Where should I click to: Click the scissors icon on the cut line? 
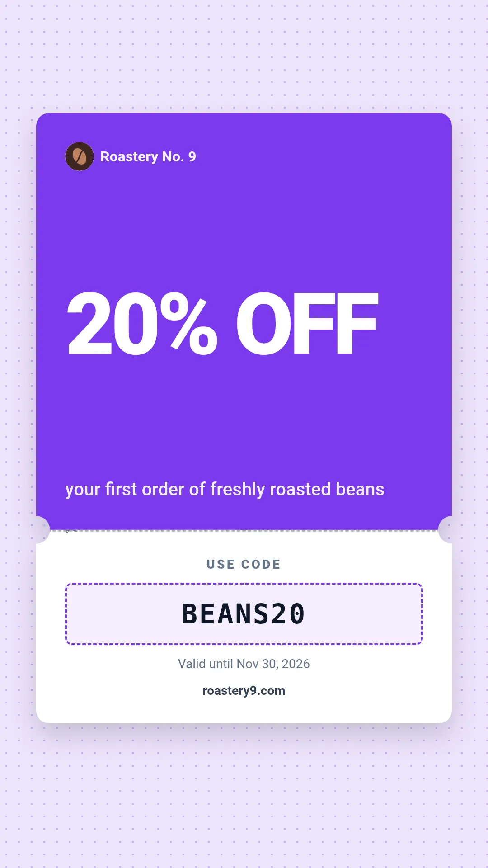71,530
